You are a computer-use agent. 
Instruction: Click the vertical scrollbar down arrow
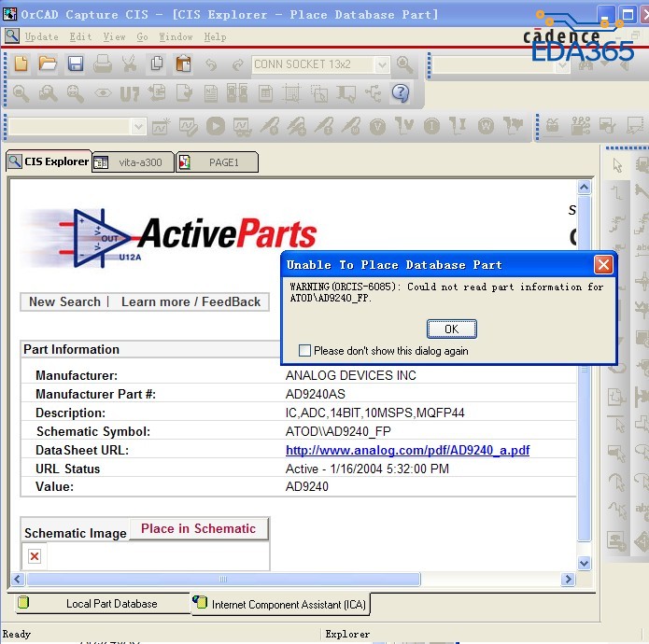coord(584,563)
